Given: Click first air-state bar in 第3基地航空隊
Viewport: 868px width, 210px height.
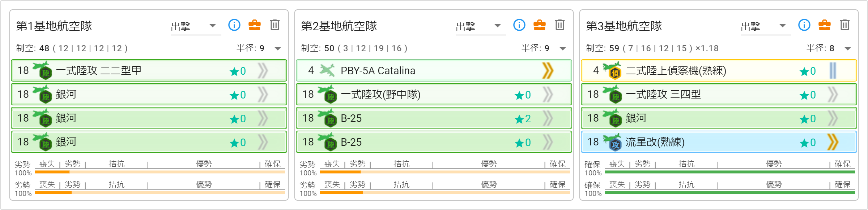Looking at the screenshot, I should coord(730,172).
